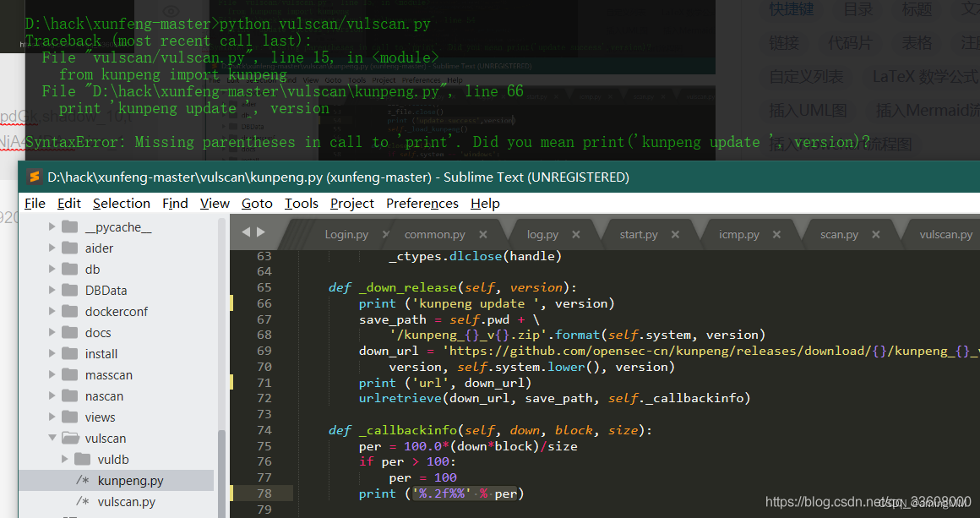Viewport: 980px width, 518px height.
Task: Click the open vulscan folder icon
Action: click(x=70, y=438)
